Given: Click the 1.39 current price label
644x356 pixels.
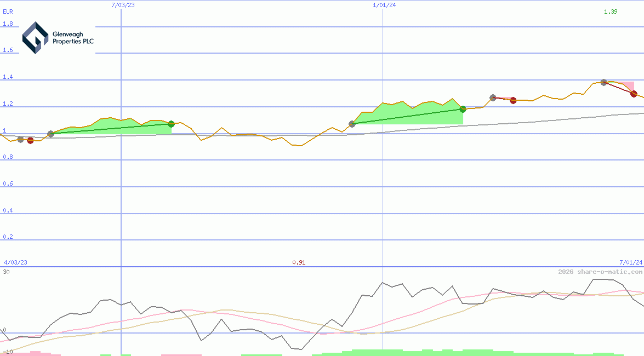Looking at the screenshot, I should (610, 12).
